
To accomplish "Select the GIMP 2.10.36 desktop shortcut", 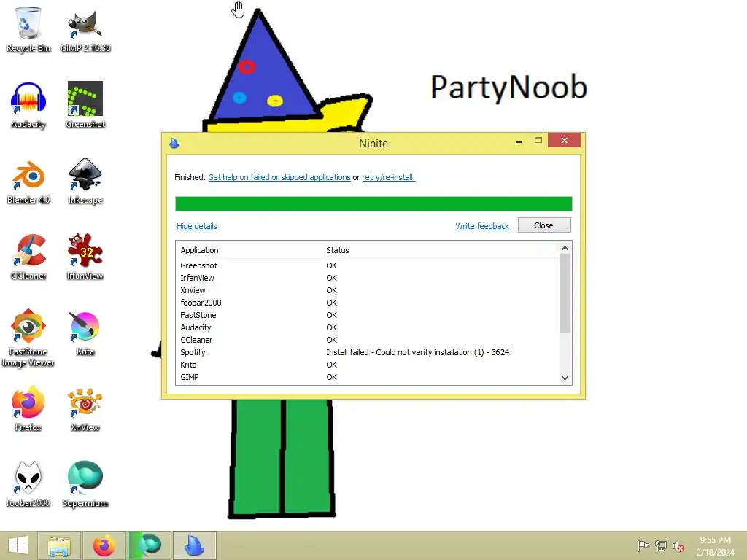I will pos(85,29).
